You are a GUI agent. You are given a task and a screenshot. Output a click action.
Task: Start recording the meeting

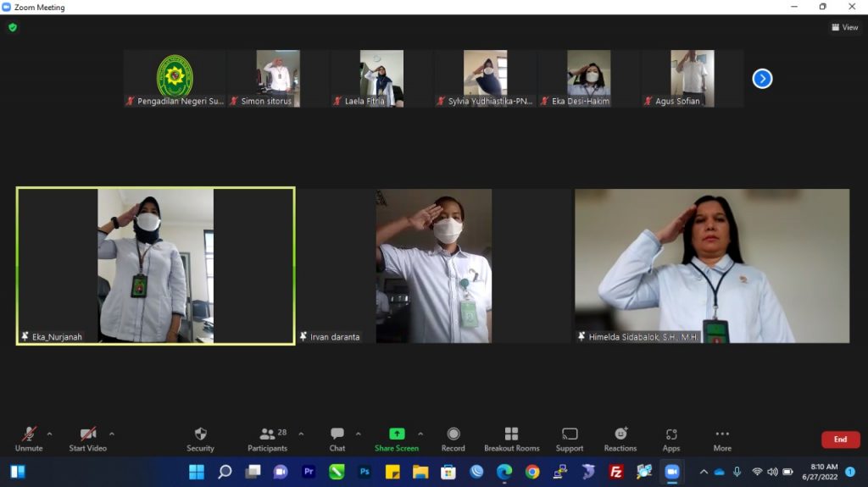pyautogui.click(x=453, y=438)
